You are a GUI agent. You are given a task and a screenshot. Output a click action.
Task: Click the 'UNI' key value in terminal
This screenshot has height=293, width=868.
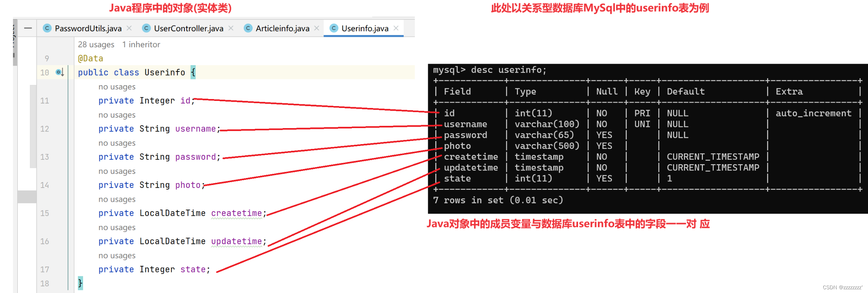pos(643,124)
